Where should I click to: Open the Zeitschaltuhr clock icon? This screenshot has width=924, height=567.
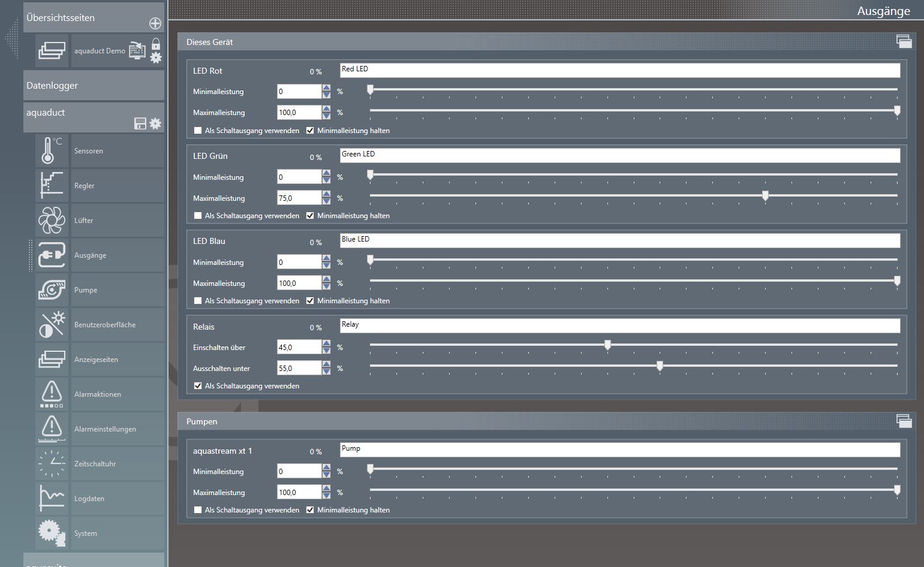click(52, 463)
